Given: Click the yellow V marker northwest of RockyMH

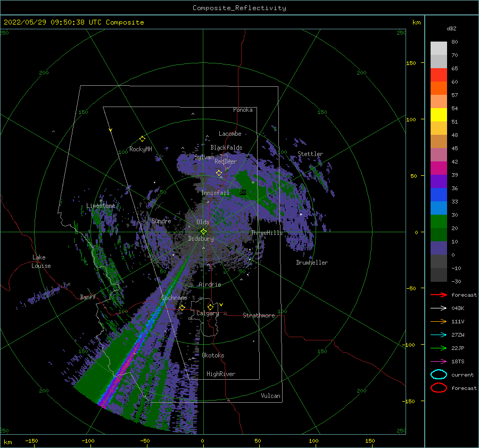Looking at the screenshot, I should [111, 130].
